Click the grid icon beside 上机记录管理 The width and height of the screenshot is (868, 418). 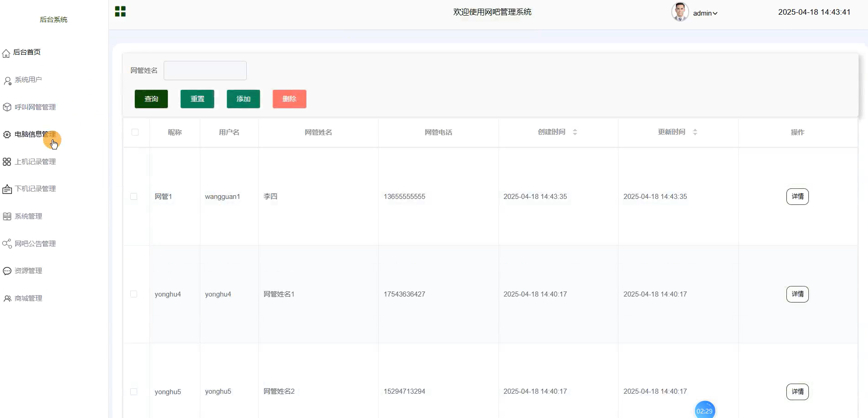tap(7, 162)
